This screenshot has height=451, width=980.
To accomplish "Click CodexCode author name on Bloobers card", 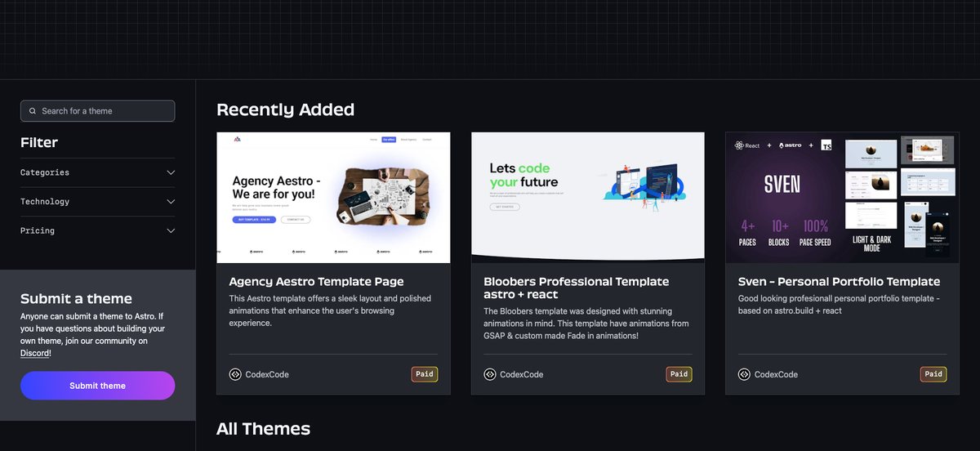I will 521,375.
